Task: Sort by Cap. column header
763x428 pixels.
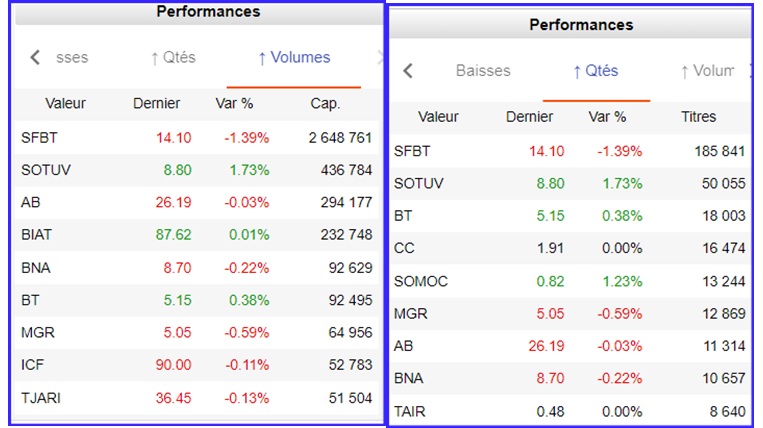Action: click(x=325, y=103)
